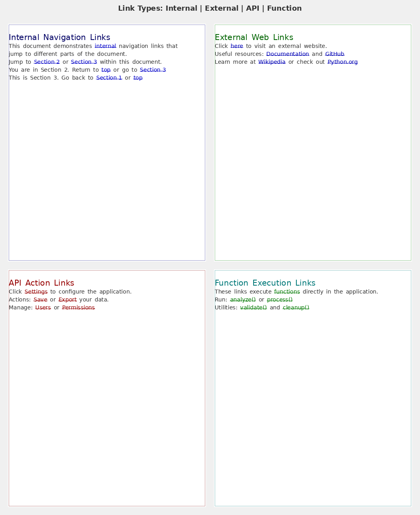Click the functions link in Function Execution section

click(x=287, y=292)
